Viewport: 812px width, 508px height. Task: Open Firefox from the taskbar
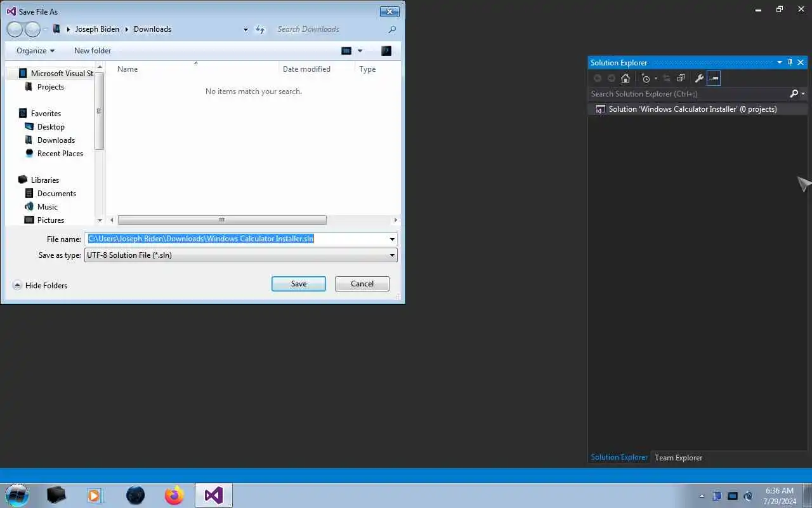[174, 495]
